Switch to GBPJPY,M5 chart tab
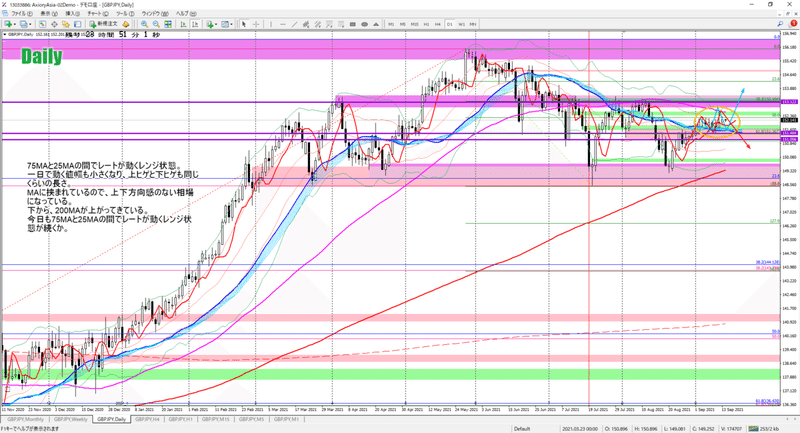This screenshot has width=800, height=433. click(250, 419)
